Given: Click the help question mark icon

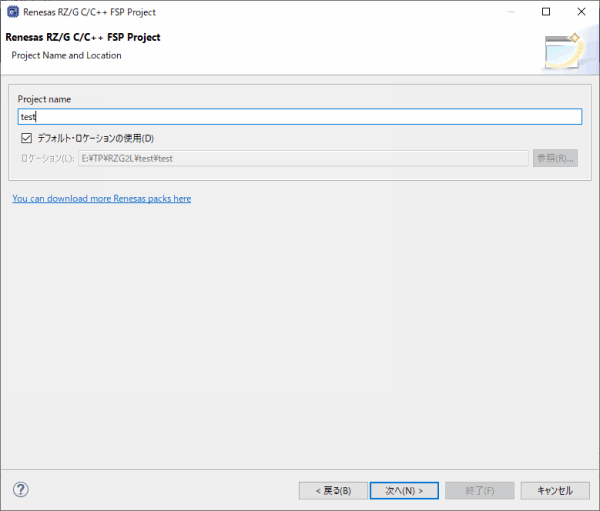Looking at the screenshot, I should (21, 489).
